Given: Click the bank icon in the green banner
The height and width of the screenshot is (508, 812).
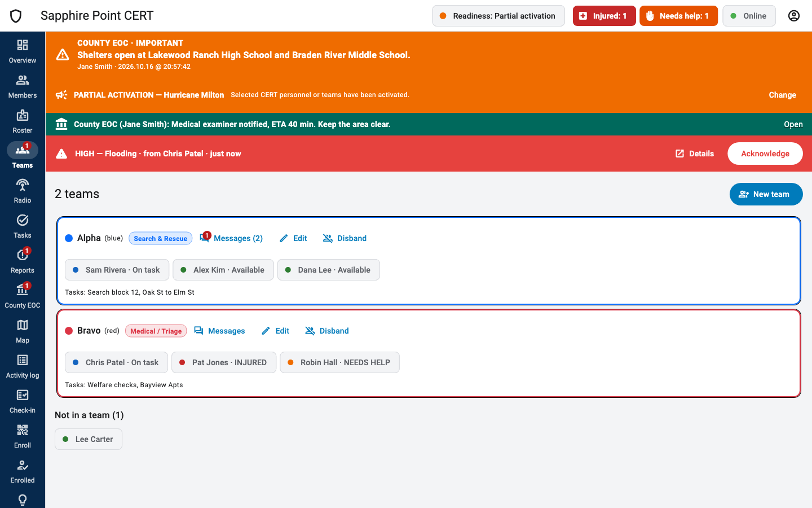Looking at the screenshot, I should (61, 124).
